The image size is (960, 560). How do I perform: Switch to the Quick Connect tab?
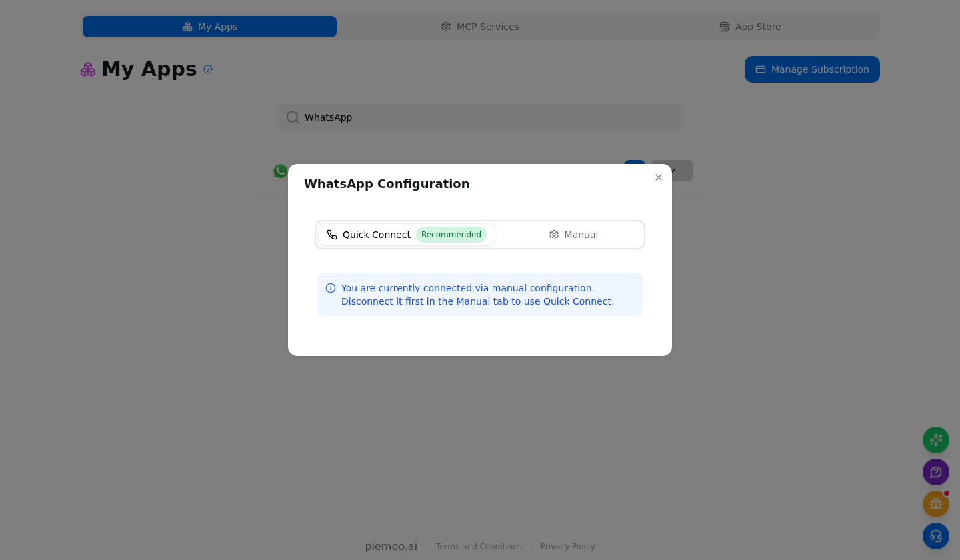point(407,235)
